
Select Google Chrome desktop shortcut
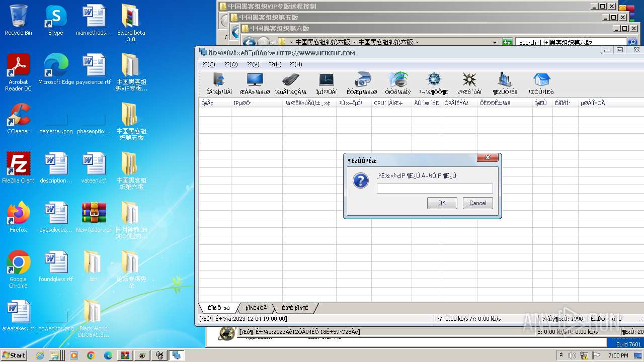point(18,269)
